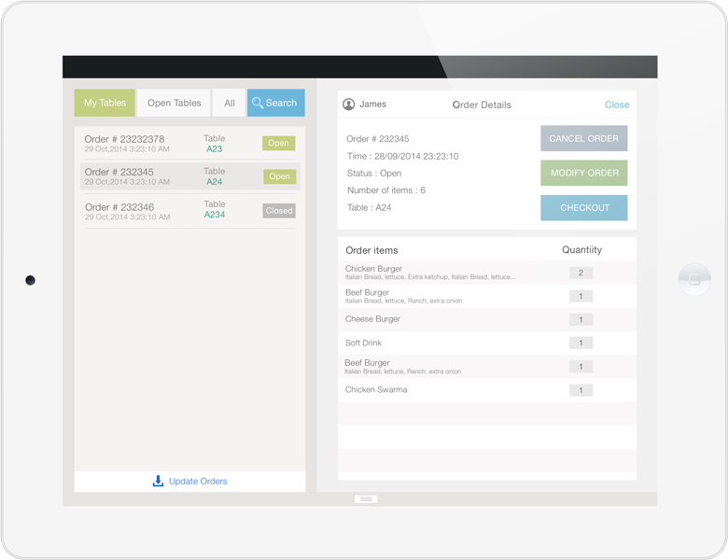Click the Closed status badge for A234
This screenshot has height=560, width=728.
(279, 211)
